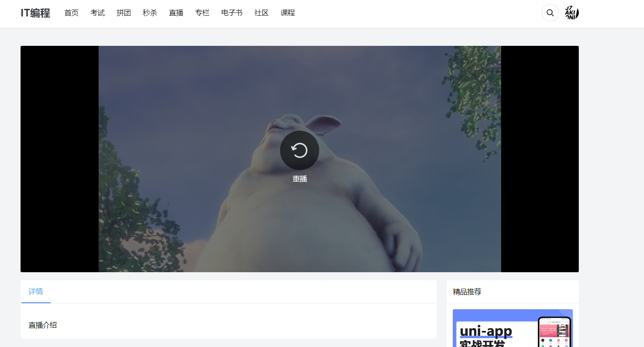The height and width of the screenshot is (347, 644).
Task: Open the 拼团 navigation item
Action: (124, 13)
